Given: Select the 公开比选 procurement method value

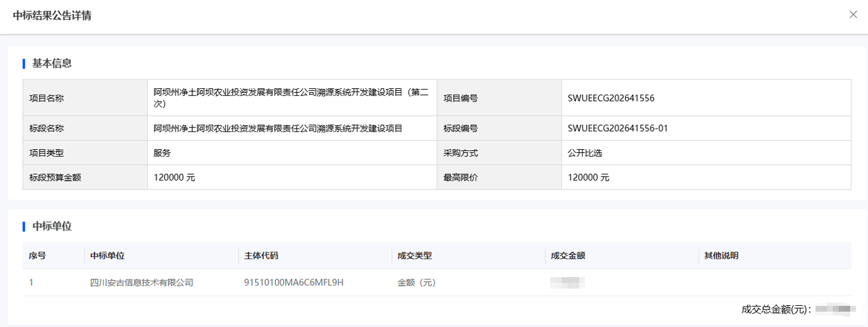Looking at the screenshot, I should click(x=585, y=153).
